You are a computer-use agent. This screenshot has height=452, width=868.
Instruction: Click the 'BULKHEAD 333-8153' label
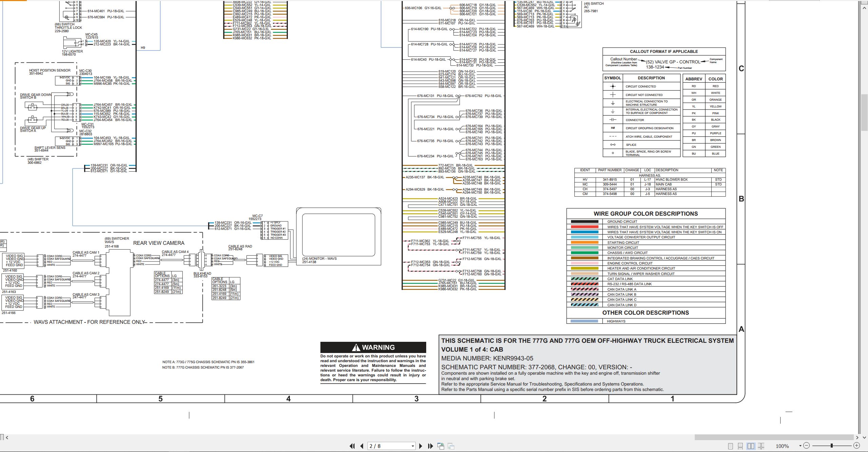(x=202, y=275)
